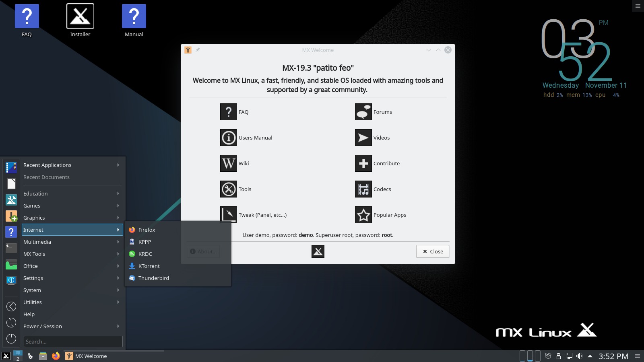The image size is (644, 362).
Task: Open file manager icon on taskbar
Action: click(x=43, y=356)
